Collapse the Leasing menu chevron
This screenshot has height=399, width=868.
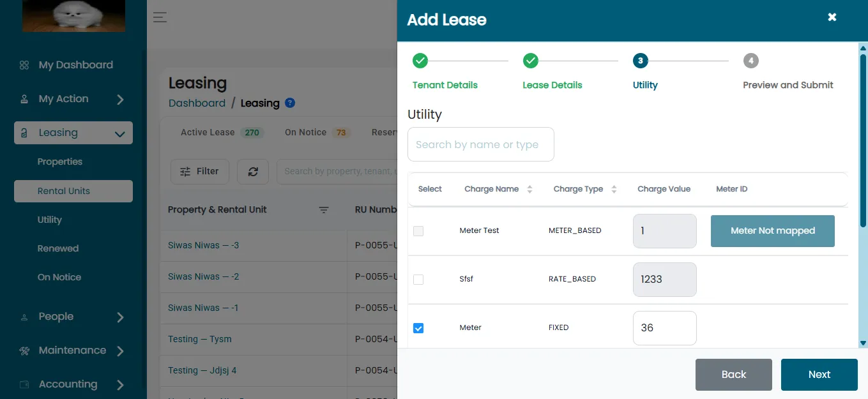tap(119, 133)
